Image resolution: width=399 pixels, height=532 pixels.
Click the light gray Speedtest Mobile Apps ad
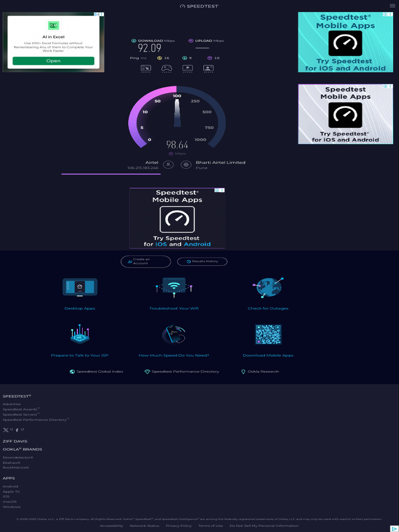(345, 114)
